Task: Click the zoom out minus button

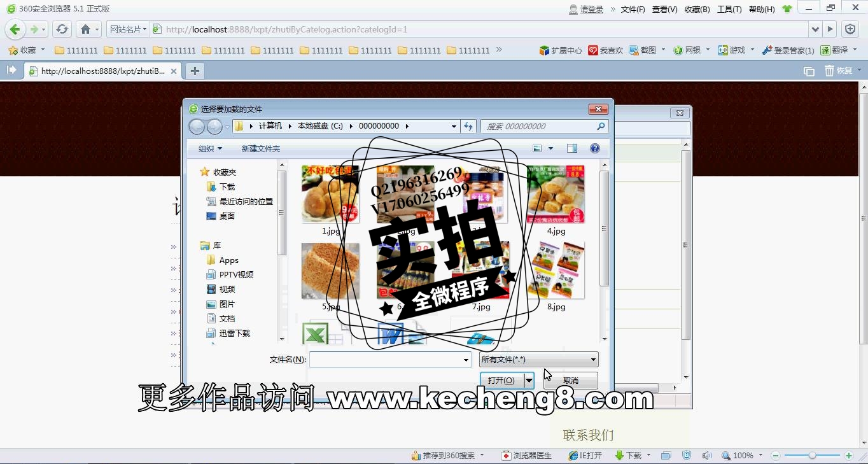Action: point(776,456)
